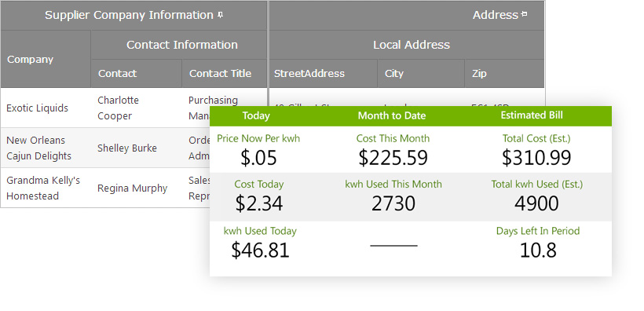This screenshot has height=311, width=644.
Task: Click the Days Left In Period label
Action: [x=538, y=231]
